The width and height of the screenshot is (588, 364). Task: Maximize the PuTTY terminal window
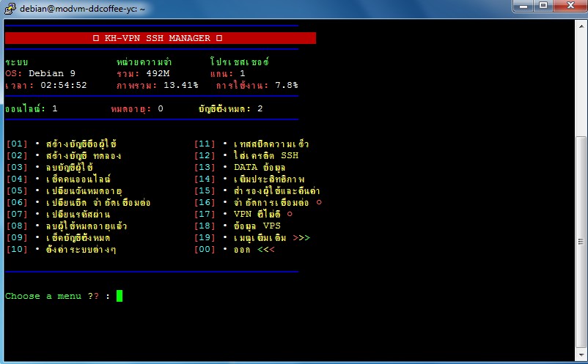[543, 6]
